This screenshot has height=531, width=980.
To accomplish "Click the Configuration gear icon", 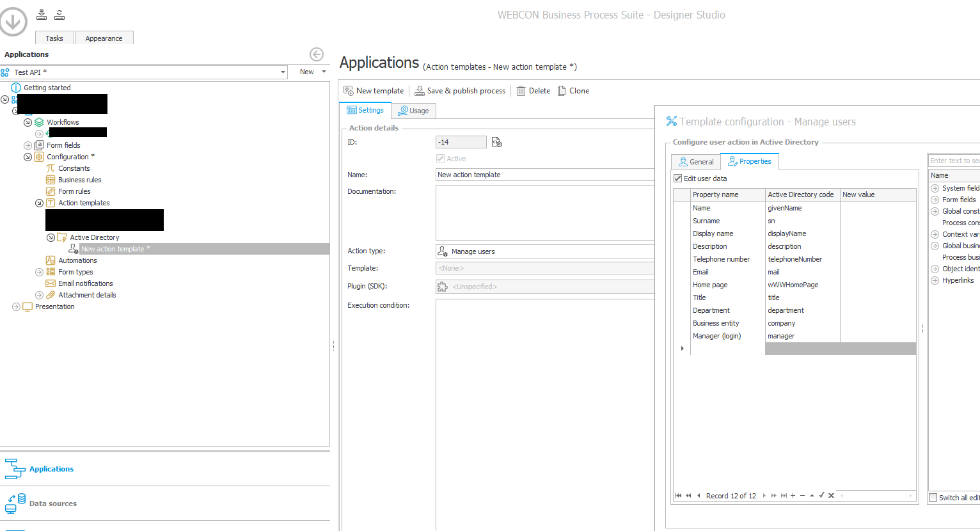I will pyautogui.click(x=39, y=157).
